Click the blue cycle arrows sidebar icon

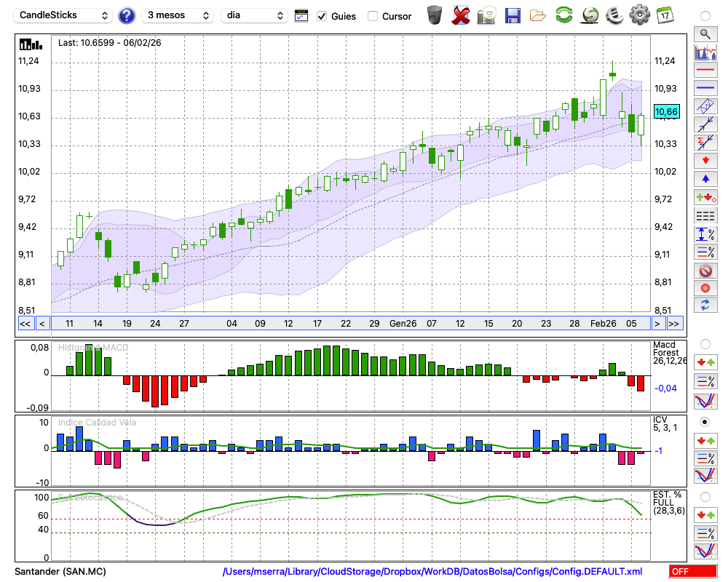coord(705,305)
